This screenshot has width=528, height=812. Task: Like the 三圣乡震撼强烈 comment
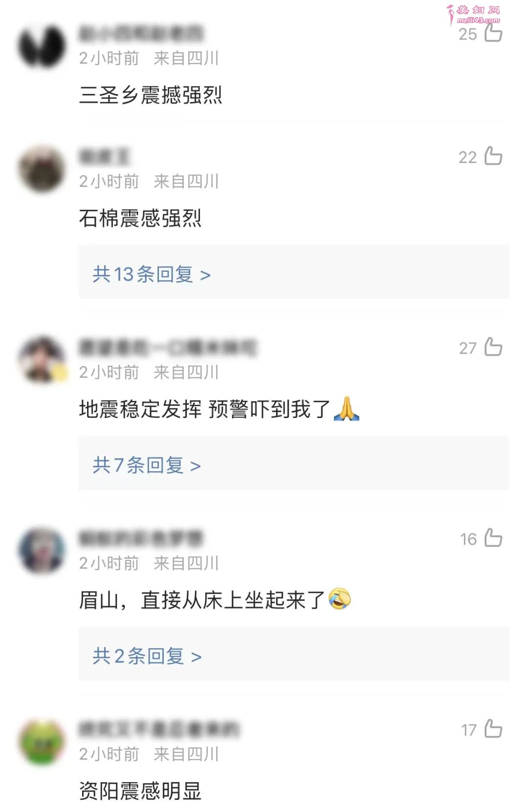[493, 33]
